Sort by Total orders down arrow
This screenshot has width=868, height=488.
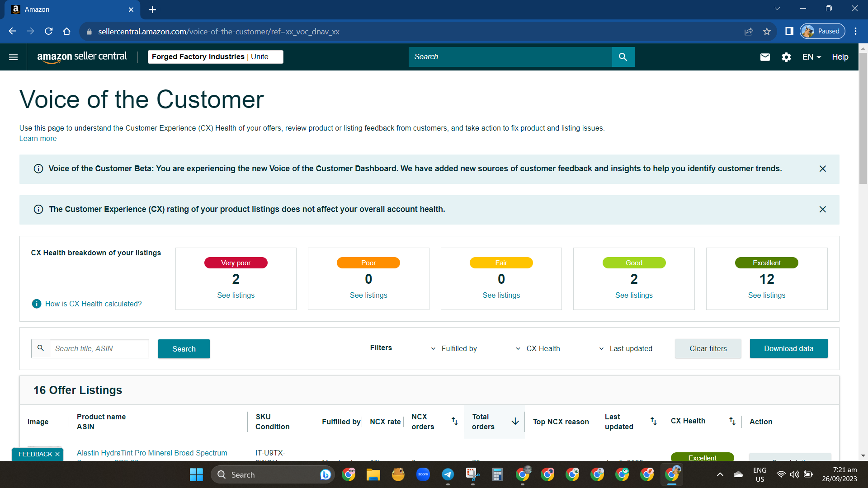(x=515, y=421)
